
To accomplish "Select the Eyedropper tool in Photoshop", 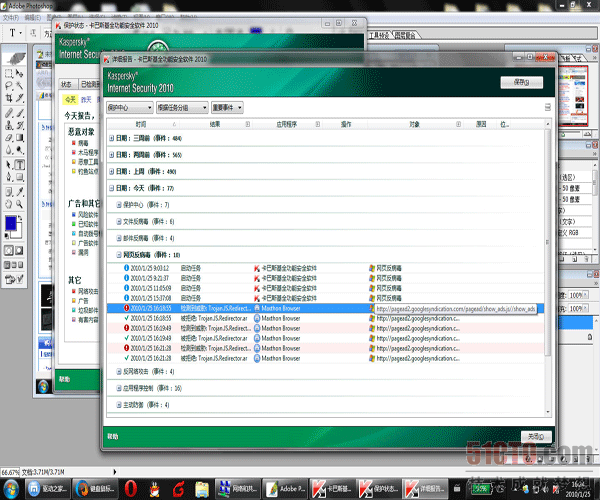I will 20,192.
